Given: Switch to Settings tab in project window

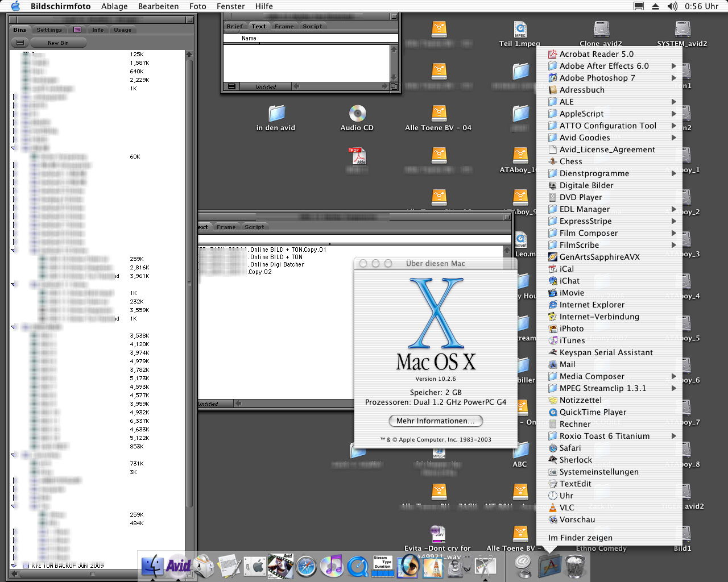Looking at the screenshot, I should point(49,30).
